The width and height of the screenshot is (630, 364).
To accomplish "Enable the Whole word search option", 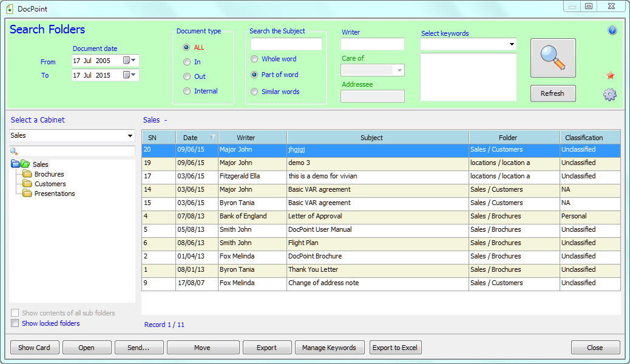I will coord(254,59).
